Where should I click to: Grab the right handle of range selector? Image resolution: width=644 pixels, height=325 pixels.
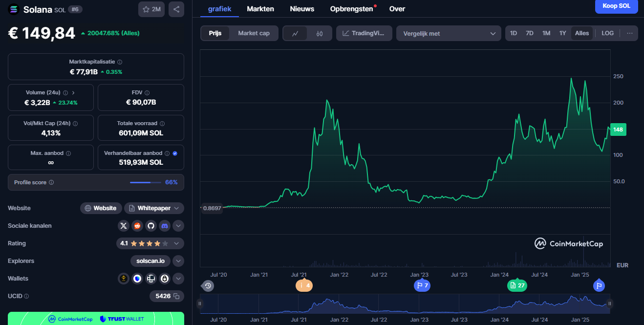pyautogui.click(x=609, y=303)
